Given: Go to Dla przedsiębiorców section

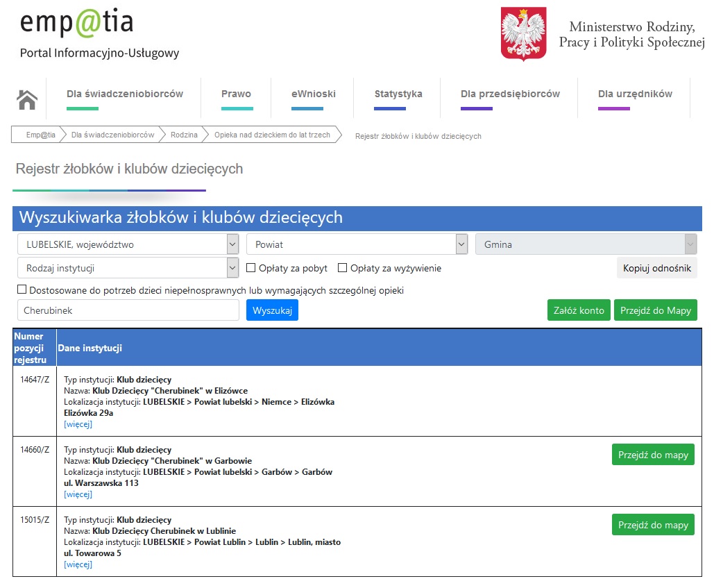Looking at the screenshot, I should click(510, 94).
